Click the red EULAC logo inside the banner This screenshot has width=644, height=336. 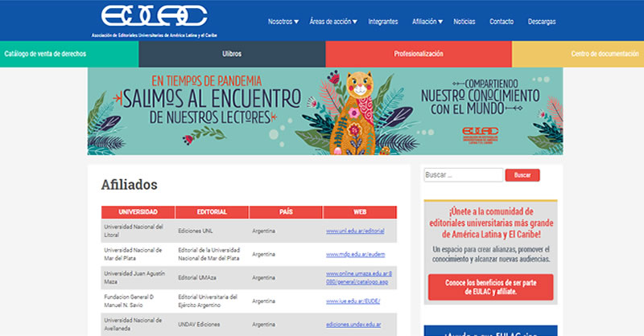(x=480, y=135)
